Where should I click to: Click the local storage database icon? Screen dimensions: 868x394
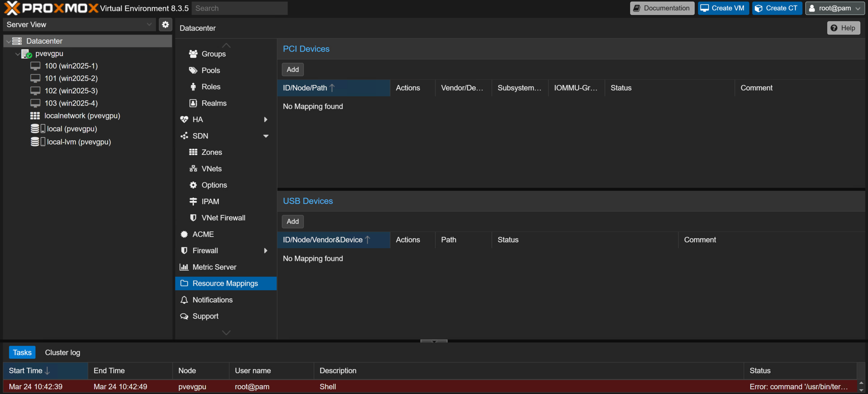point(35,129)
